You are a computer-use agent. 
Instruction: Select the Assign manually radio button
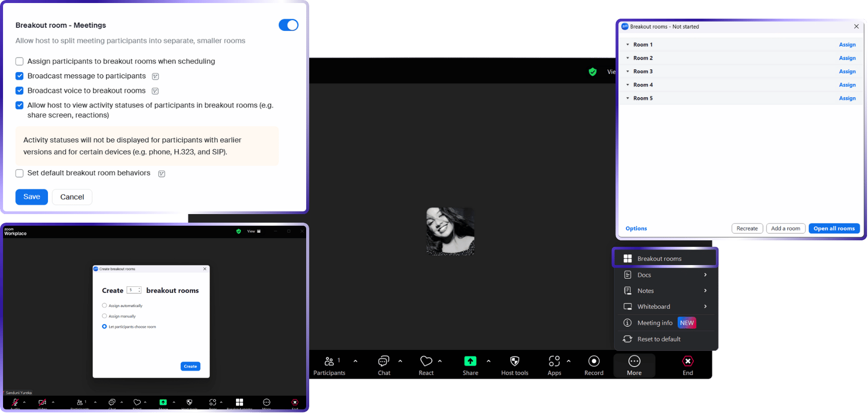coord(105,316)
